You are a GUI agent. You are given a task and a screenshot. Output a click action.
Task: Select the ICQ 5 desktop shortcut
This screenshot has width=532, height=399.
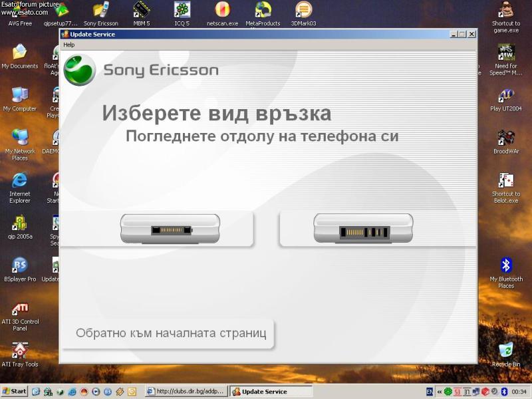click(x=182, y=15)
